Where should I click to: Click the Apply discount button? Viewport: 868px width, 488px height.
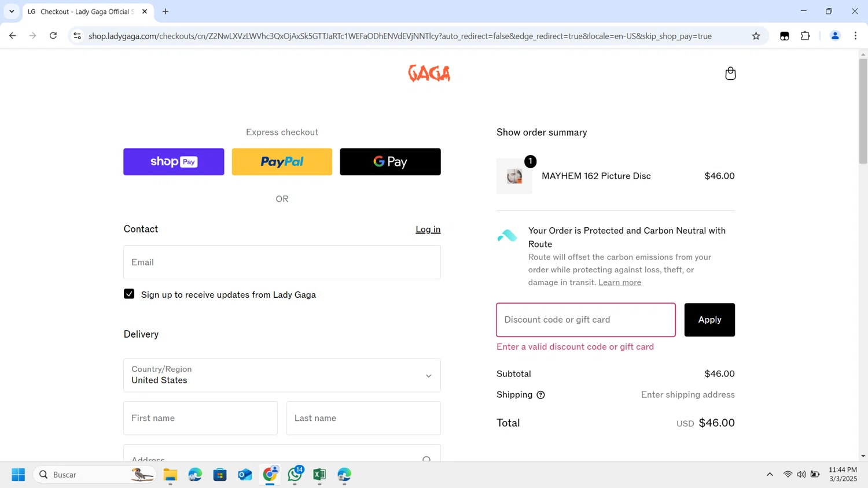point(709,320)
